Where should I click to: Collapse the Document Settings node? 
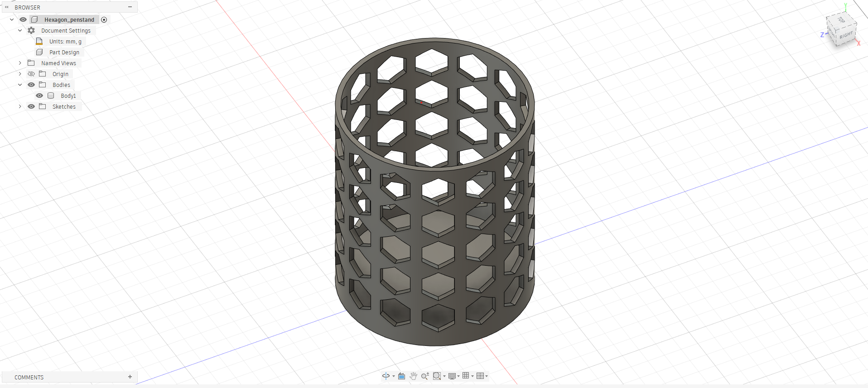20,30
